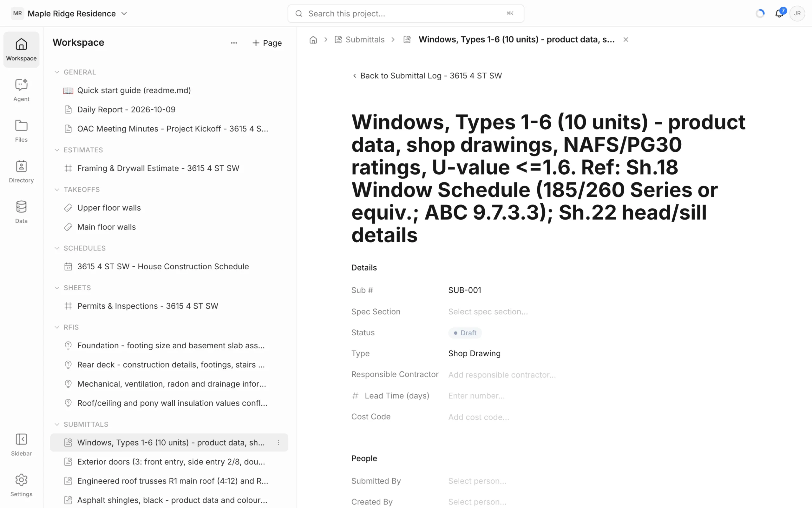Image resolution: width=812 pixels, height=508 pixels.
Task: Close the Windows submittal tab
Action: pos(626,40)
